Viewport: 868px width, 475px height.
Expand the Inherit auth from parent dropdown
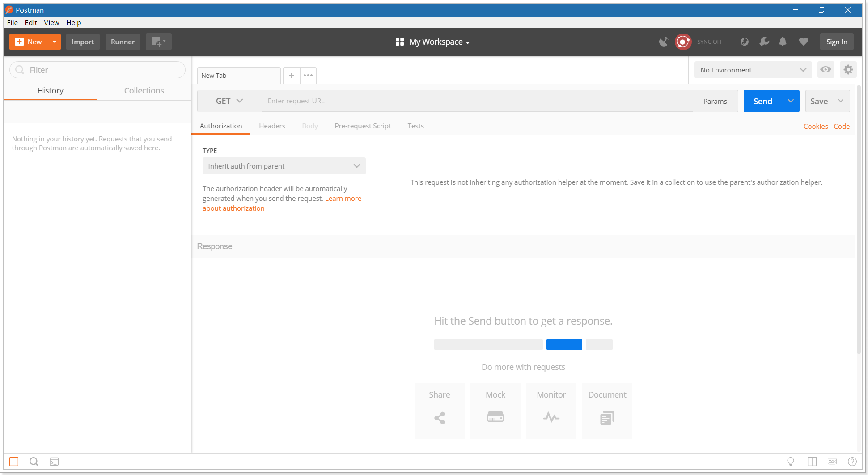[284, 166]
